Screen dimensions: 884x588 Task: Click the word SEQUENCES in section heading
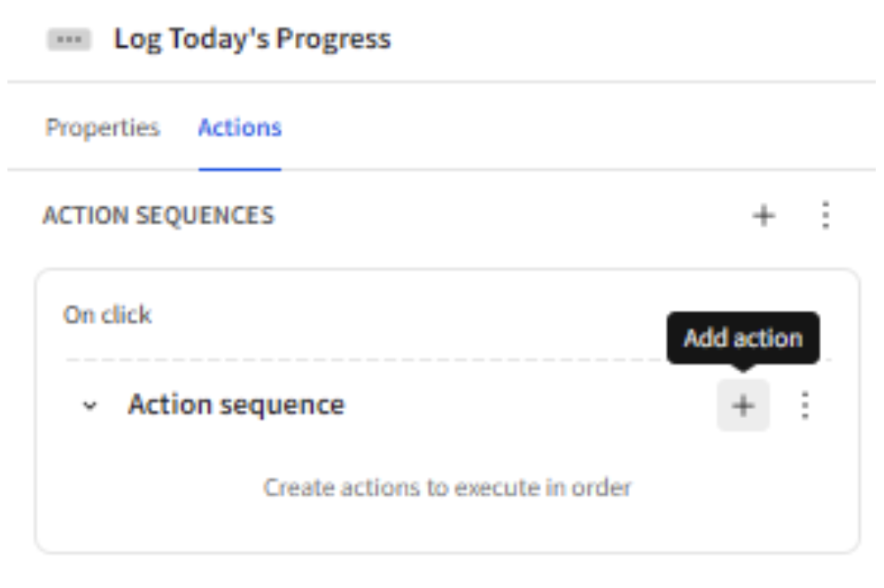point(205,215)
